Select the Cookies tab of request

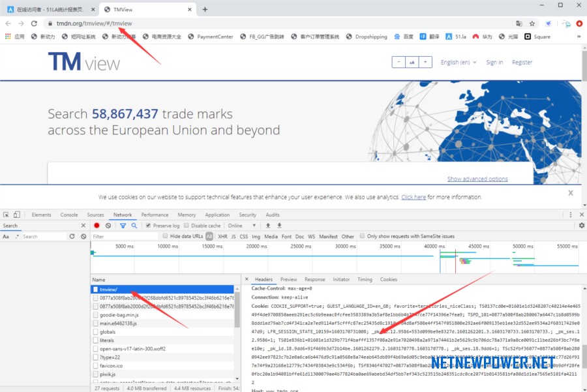(x=388, y=279)
